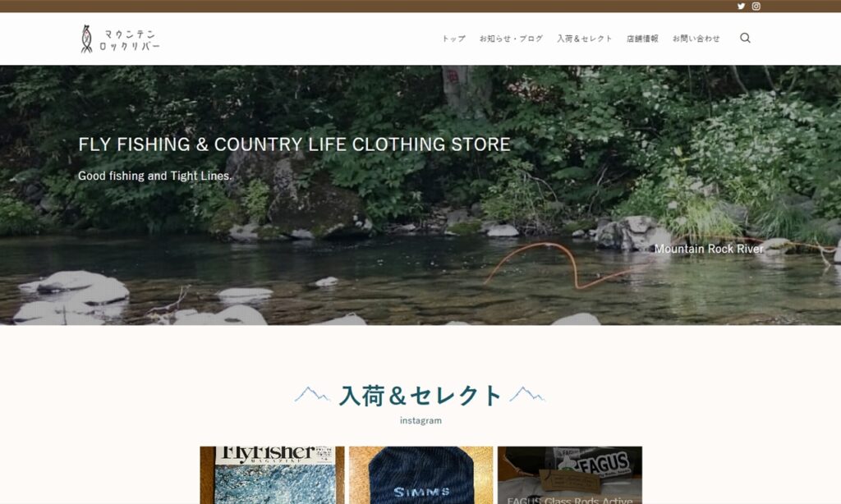Open お問い合わせ contact page

(696, 39)
